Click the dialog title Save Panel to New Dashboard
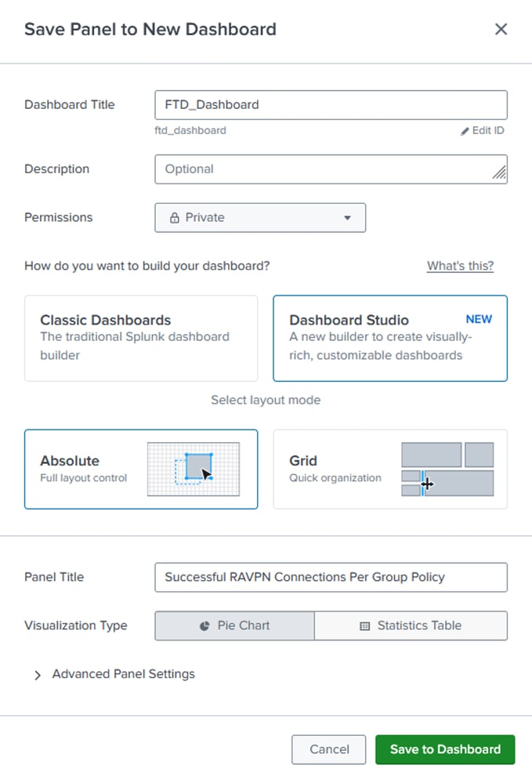532x783 pixels. point(150,30)
